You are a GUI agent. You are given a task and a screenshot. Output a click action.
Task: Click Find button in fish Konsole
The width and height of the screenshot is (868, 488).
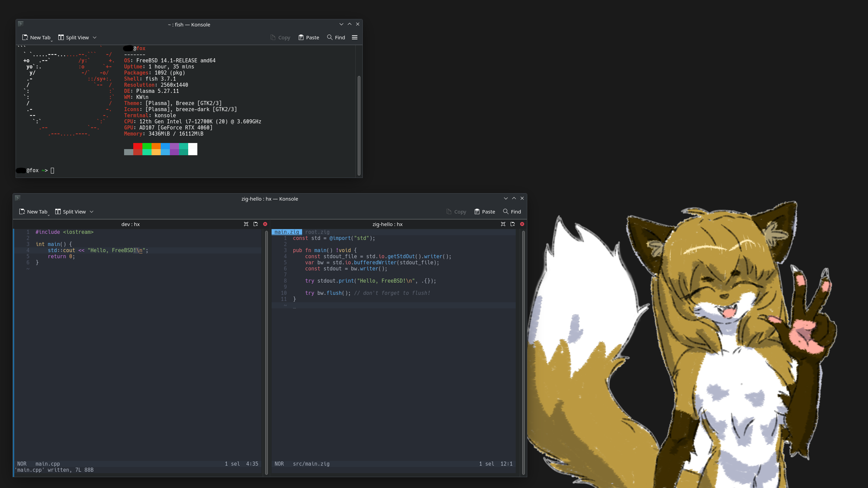coord(336,37)
